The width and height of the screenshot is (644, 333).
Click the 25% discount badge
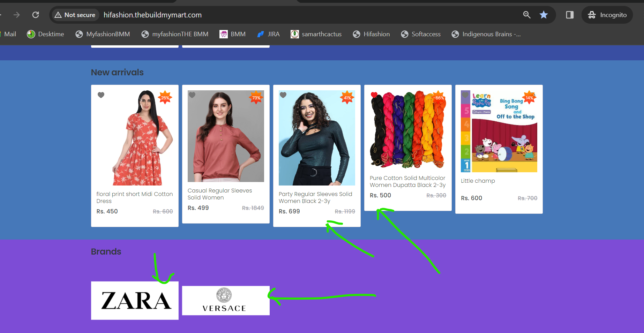[165, 98]
